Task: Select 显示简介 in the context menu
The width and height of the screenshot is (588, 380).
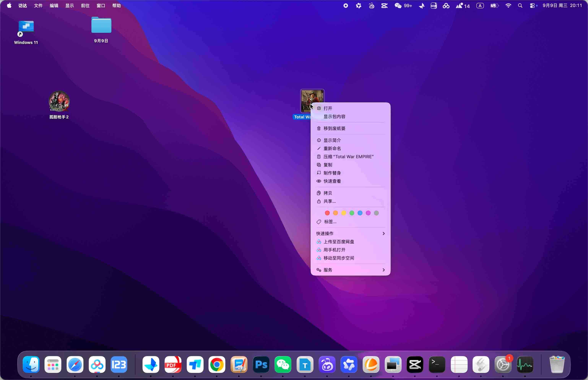Action: [x=350, y=140]
